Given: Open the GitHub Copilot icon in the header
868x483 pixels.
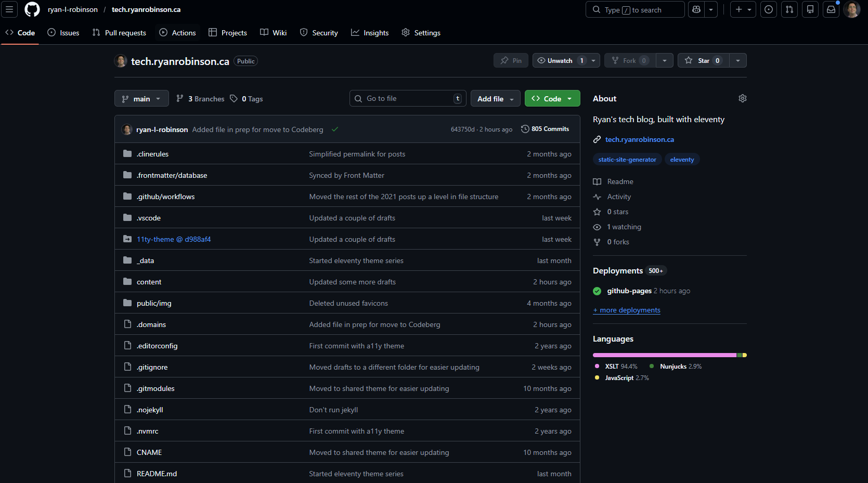Looking at the screenshot, I should coord(696,9).
